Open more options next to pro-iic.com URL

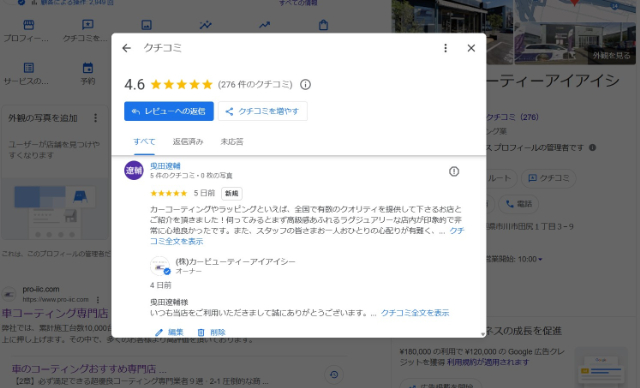tap(98, 299)
